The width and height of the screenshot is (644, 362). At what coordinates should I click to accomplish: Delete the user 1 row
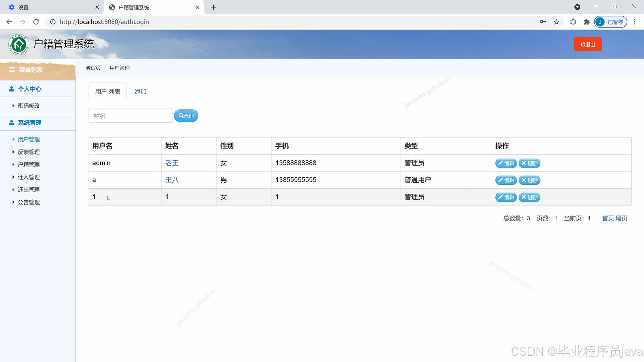530,197
